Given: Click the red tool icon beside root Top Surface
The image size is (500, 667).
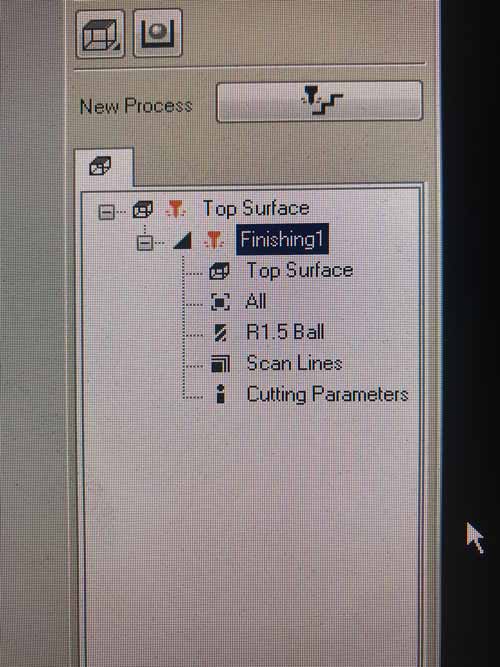Looking at the screenshot, I should (176, 210).
